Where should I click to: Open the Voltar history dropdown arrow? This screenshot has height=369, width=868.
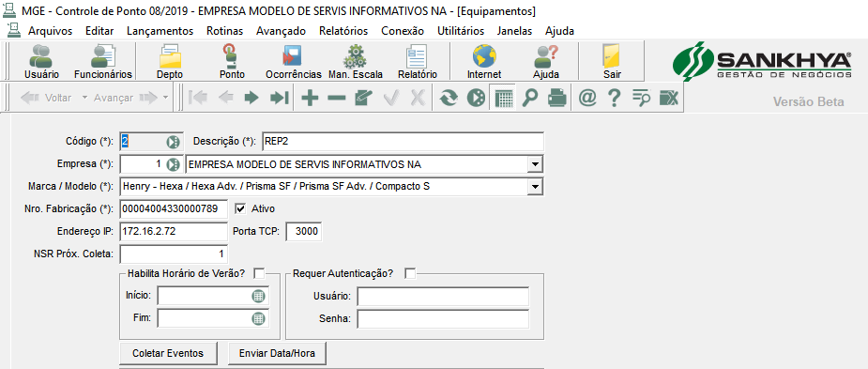pyautogui.click(x=84, y=98)
